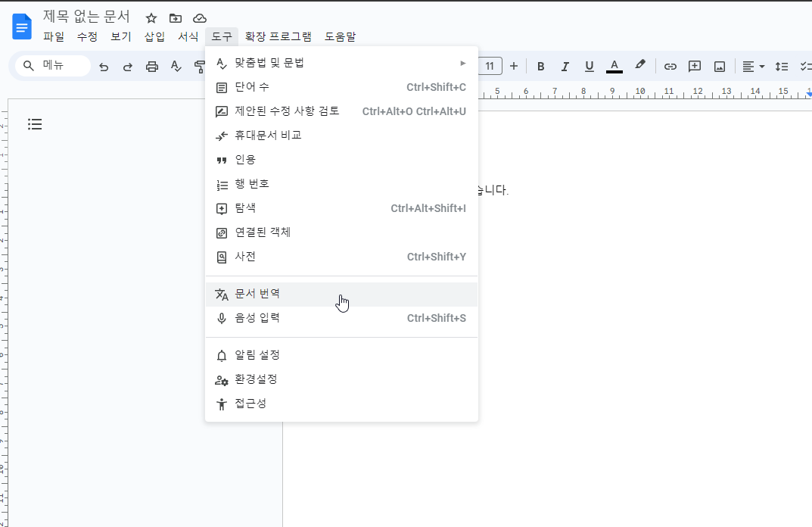
Task: Toggle bold formatting
Action: (540, 66)
